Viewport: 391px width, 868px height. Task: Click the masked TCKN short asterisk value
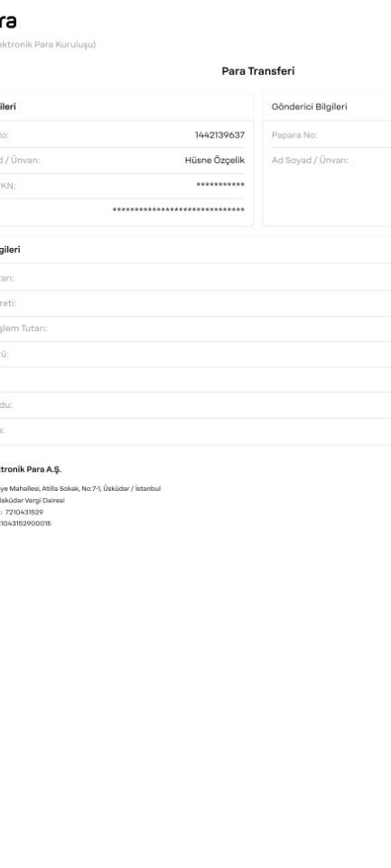(220, 186)
